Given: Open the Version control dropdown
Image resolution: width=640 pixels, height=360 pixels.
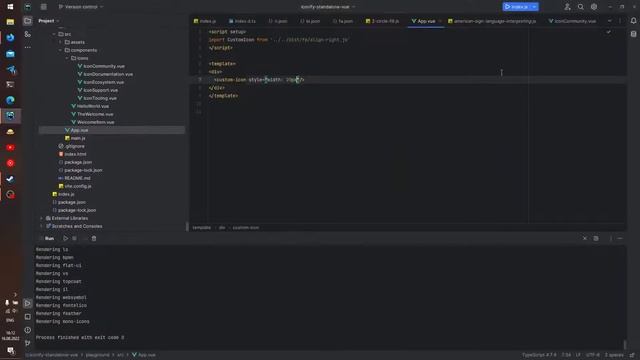Looking at the screenshot, I should pos(81,7).
